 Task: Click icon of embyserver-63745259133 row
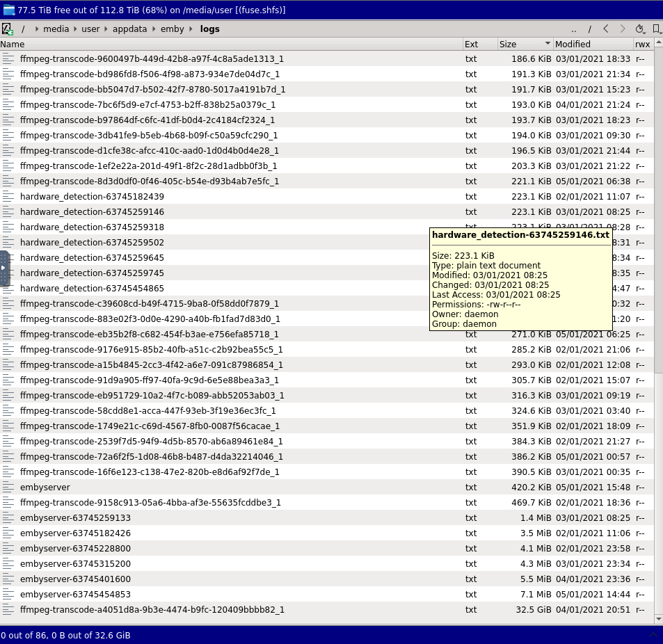coord(8,517)
